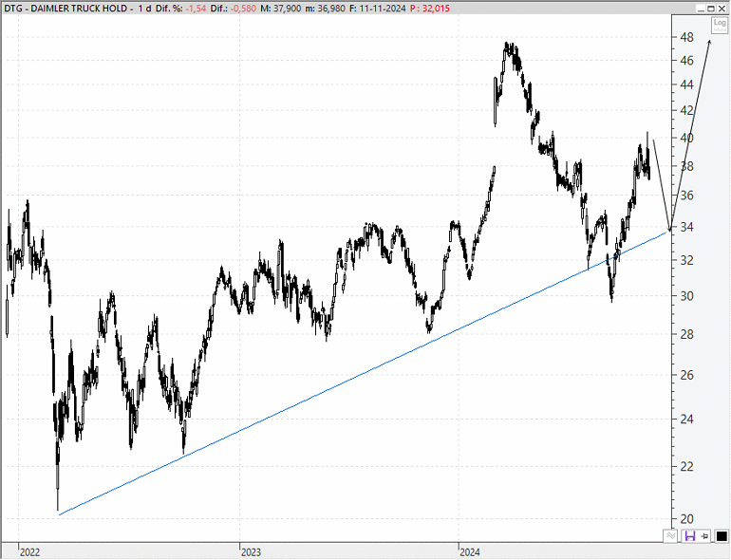Screen dimensions: 731x560
Task: Click the 'Dif. %: -1,54' value
Action: pos(181,9)
